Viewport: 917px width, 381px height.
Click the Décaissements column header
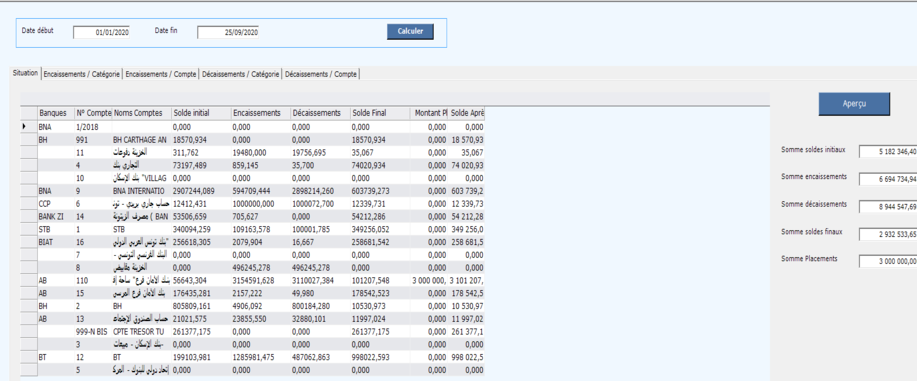(x=320, y=114)
